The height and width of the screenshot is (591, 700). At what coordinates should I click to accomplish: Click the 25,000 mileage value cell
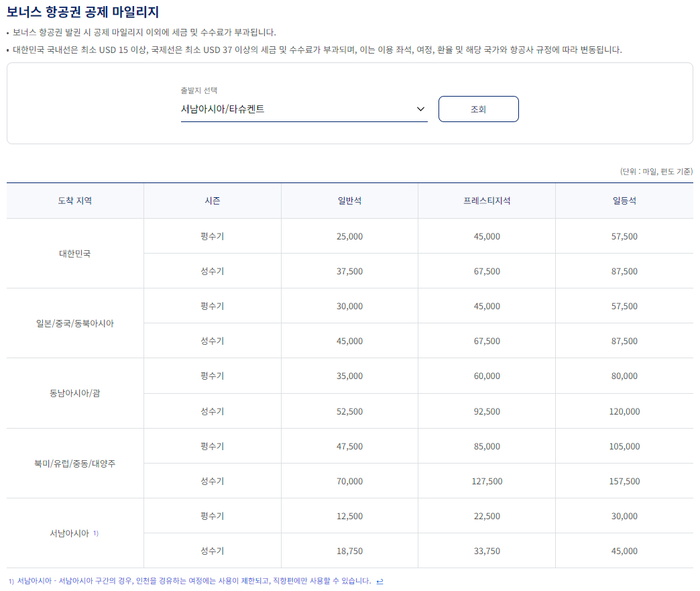tap(349, 235)
